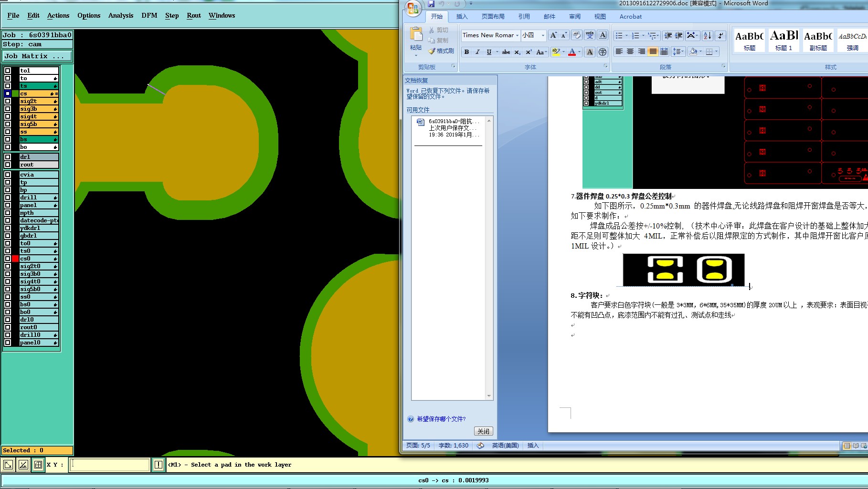Open the font name dropdown (Times New Roman)

pos(517,35)
